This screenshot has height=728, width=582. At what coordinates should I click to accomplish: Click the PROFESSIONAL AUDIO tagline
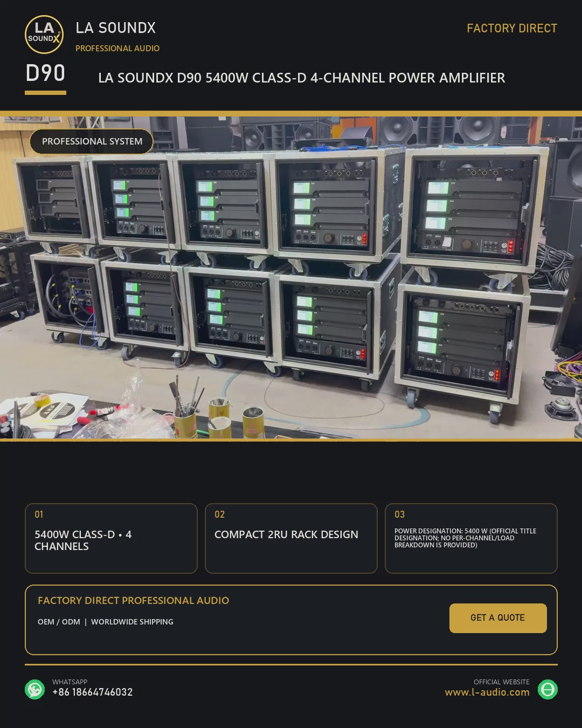pos(117,49)
